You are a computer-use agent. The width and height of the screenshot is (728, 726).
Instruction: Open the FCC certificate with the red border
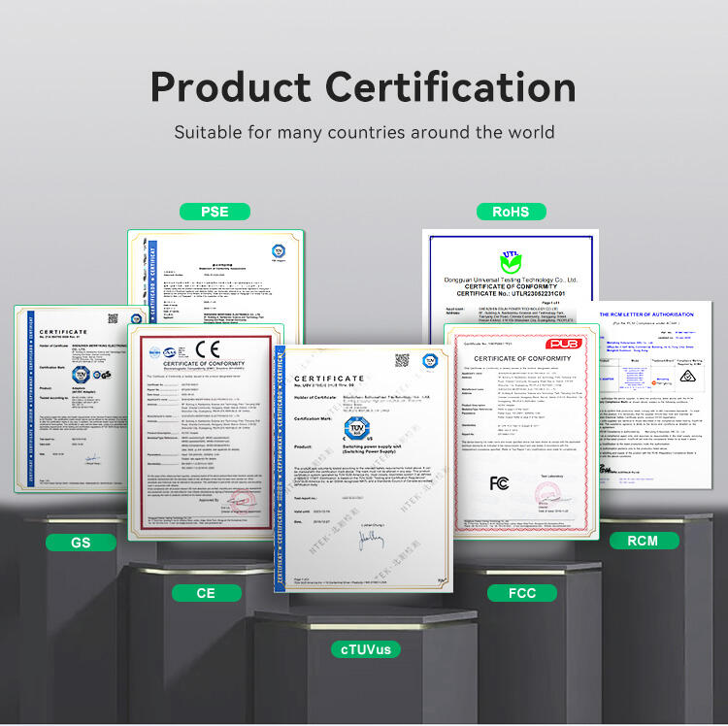[x=522, y=432]
